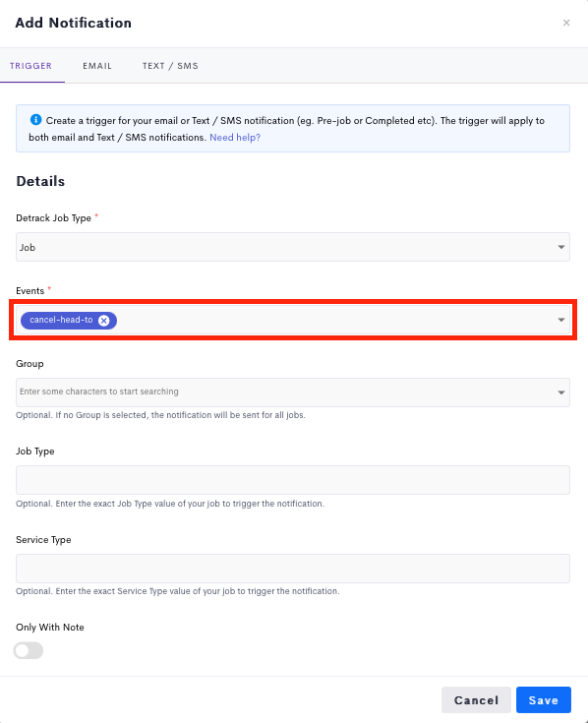Expand the Events multi-select field

click(293, 320)
